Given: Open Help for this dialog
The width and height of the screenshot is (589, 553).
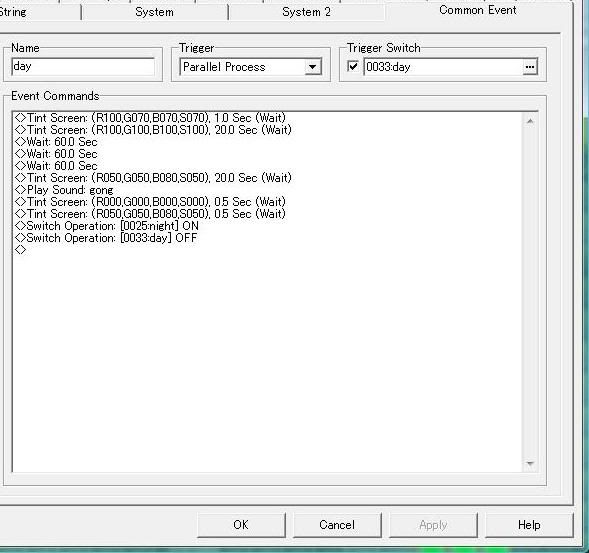Looking at the screenshot, I should (x=529, y=525).
